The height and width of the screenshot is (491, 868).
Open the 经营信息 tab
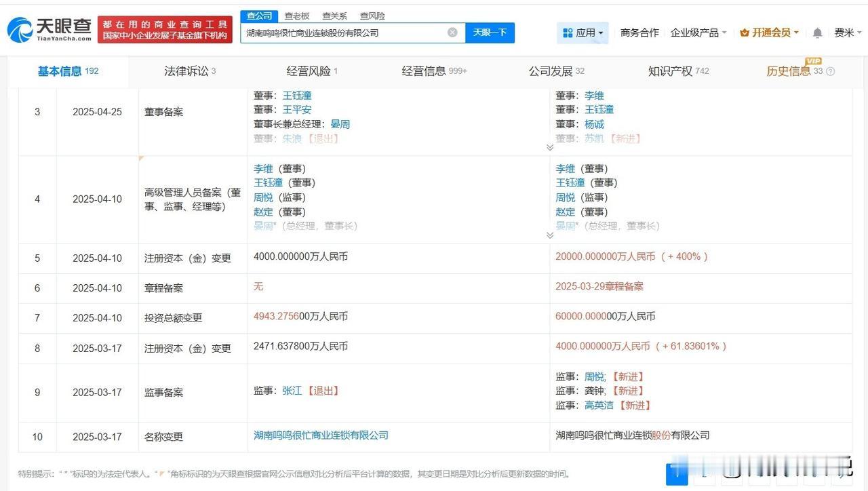click(434, 71)
